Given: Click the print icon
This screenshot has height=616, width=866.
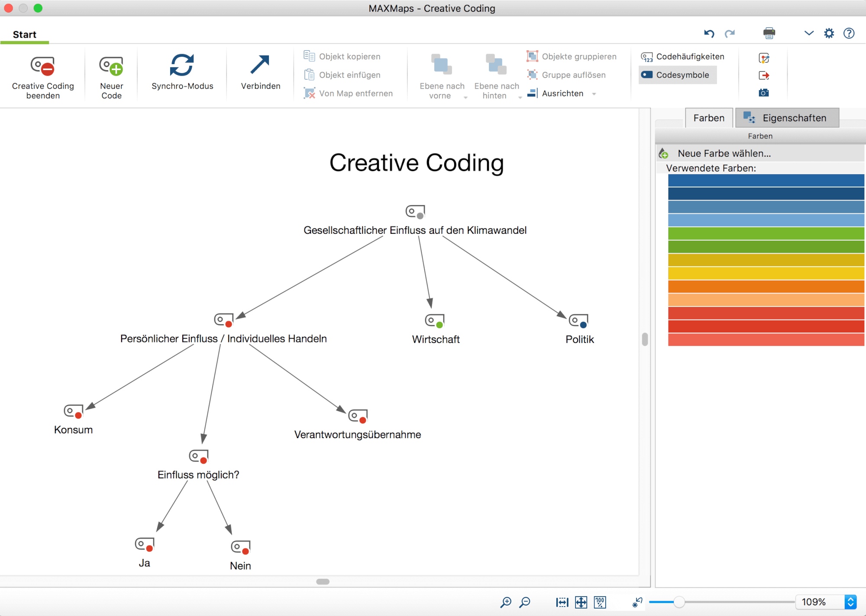Looking at the screenshot, I should 769,33.
